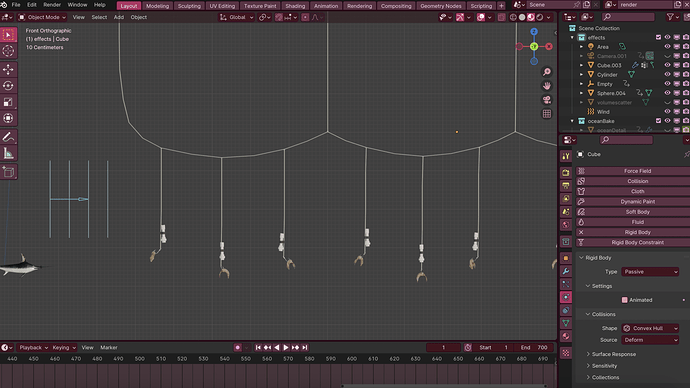Click the Start frame field
This screenshot has height=388, width=690.
click(493, 348)
